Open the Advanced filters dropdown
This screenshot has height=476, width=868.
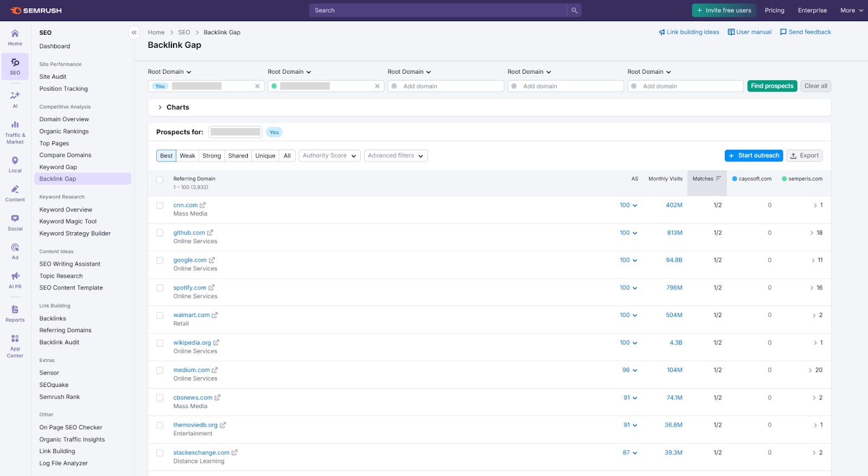(396, 156)
